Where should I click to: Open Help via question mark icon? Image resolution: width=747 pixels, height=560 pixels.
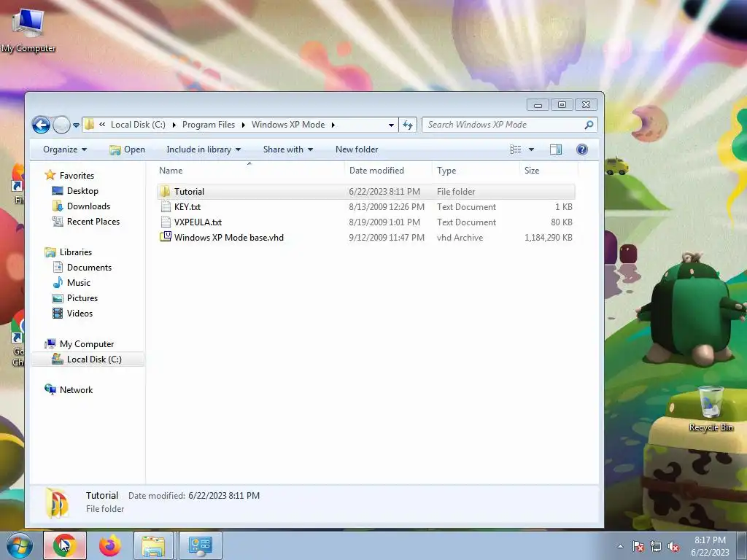[581, 149]
